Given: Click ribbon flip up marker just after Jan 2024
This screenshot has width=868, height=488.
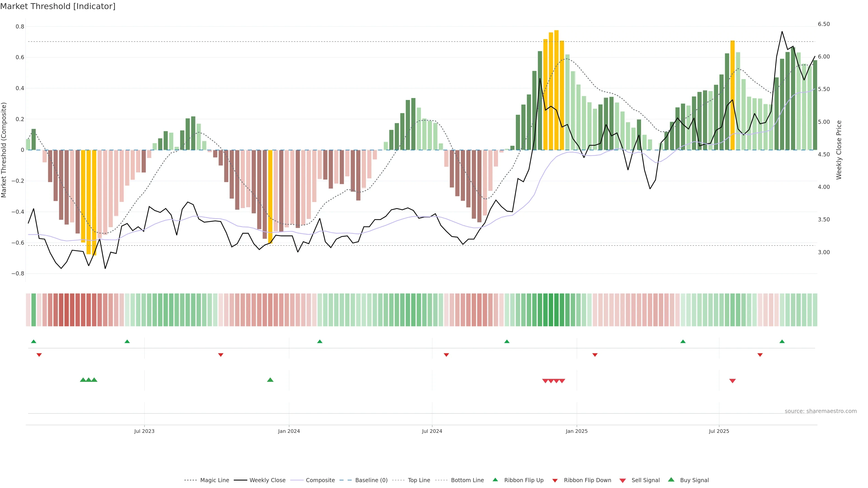Looking at the screenshot, I should point(319,342).
